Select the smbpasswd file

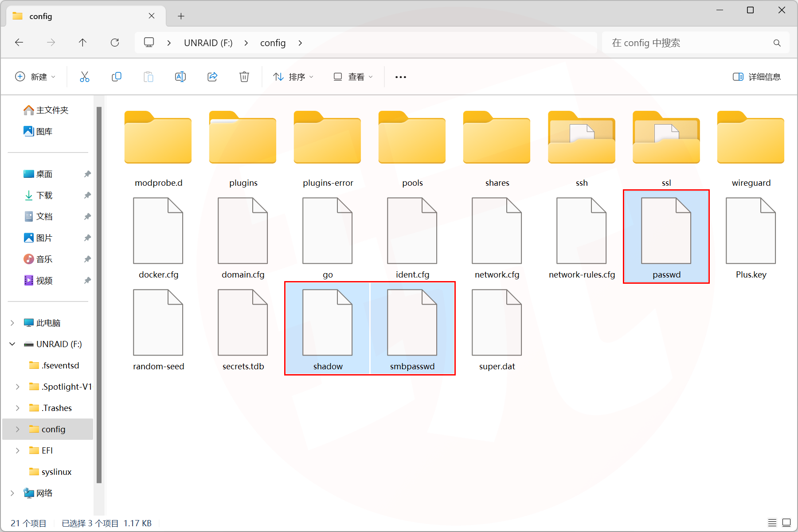[412, 329]
